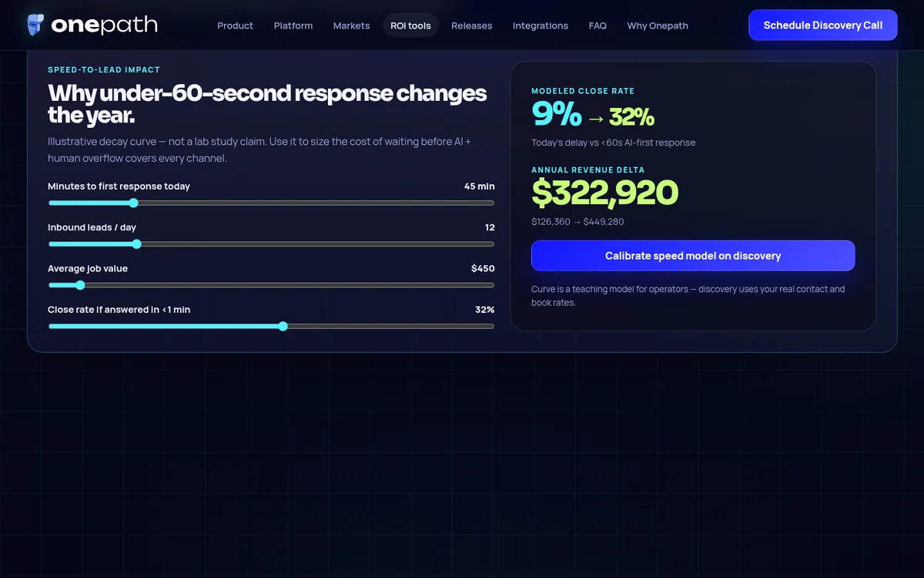Click the Minutes to first response slider handle
924x578 pixels.
click(133, 203)
